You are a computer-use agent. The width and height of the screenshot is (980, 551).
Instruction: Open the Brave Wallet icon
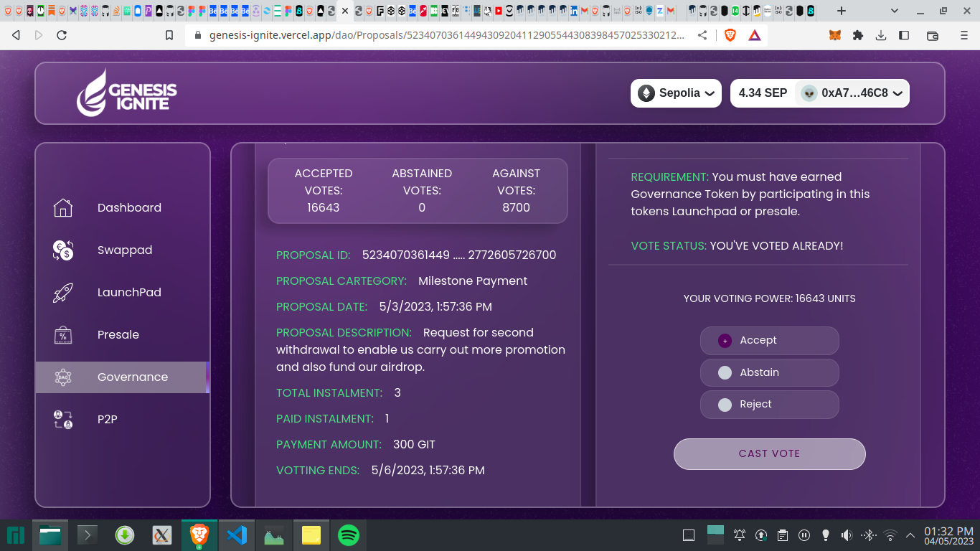pos(933,35)
